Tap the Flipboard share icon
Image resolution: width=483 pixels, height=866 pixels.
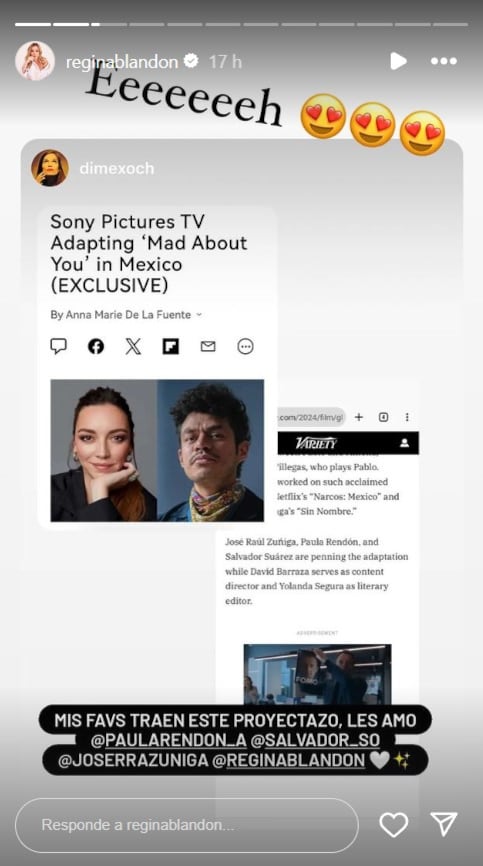click(x=171, y=346)
